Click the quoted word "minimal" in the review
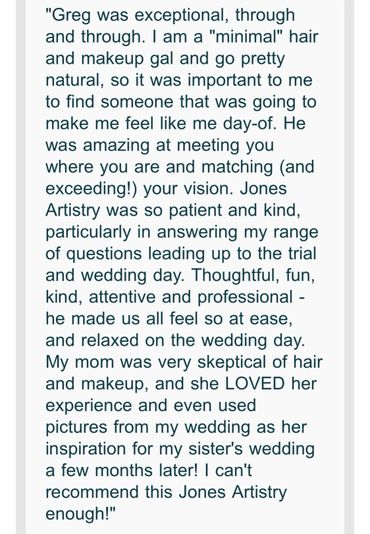 246,36
